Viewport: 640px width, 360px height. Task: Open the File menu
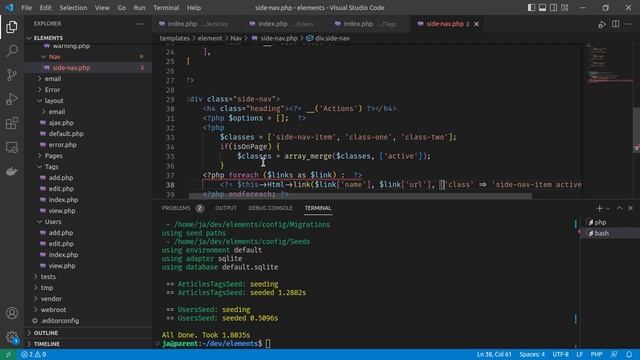pyautogui.click(x=27, y=8)
